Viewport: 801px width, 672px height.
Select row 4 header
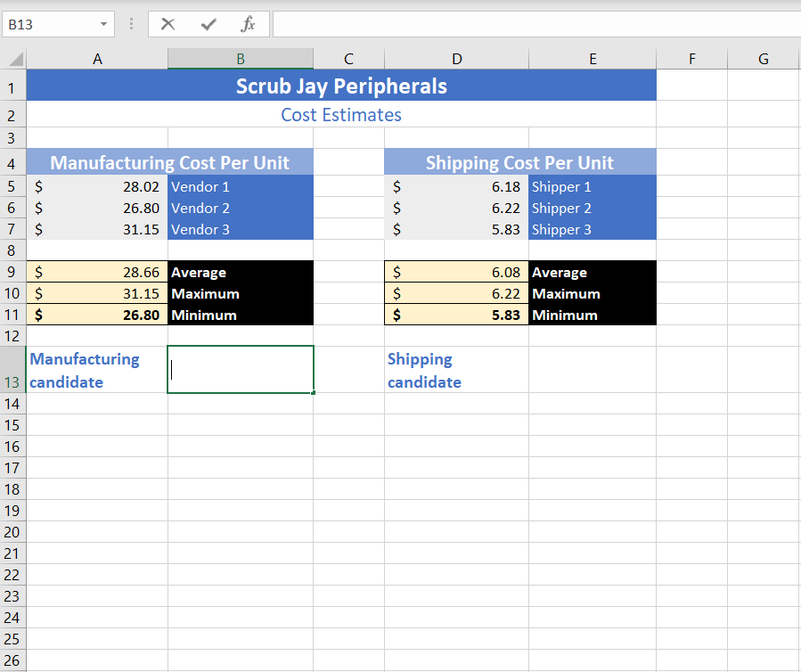point(12,163)
